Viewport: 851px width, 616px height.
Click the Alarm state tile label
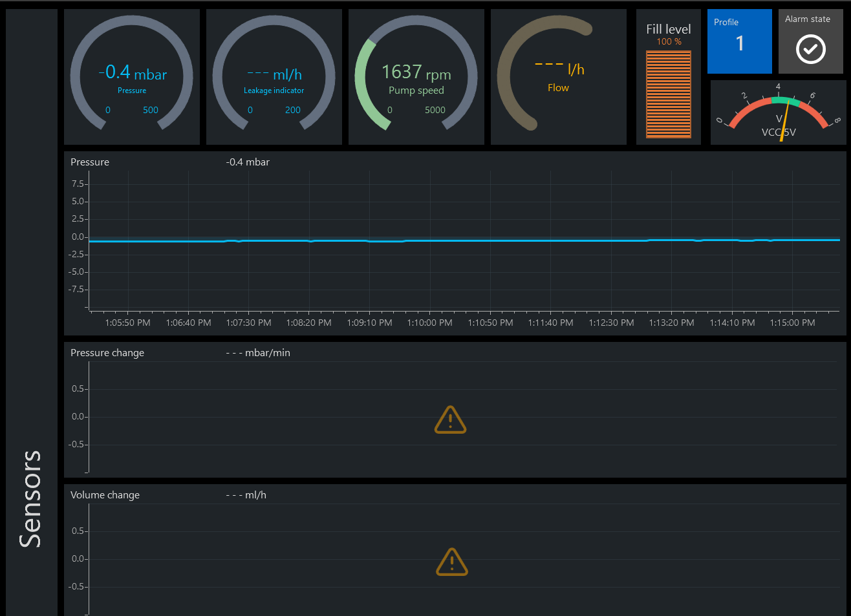(x=807, y=19)
